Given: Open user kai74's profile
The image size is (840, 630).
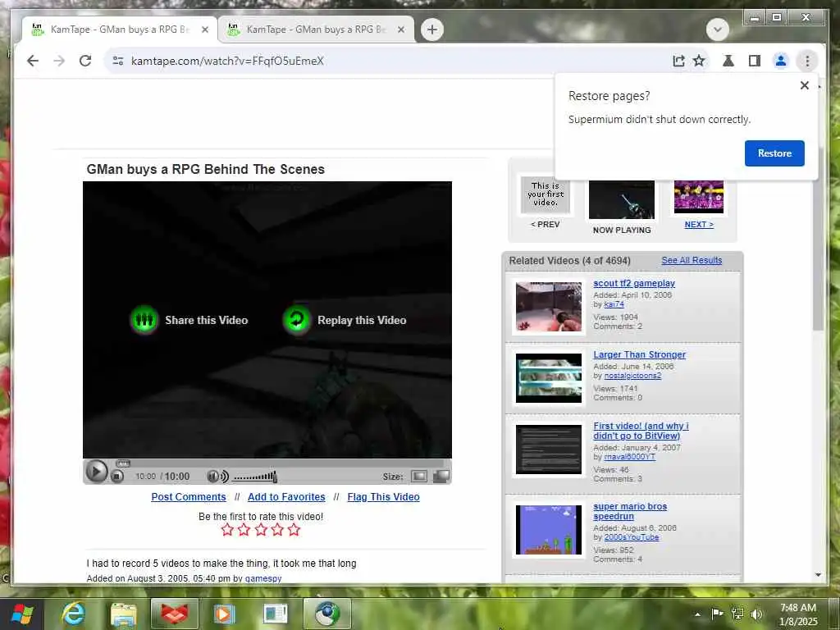Looking at the screenshot, I should coord(614,304).
